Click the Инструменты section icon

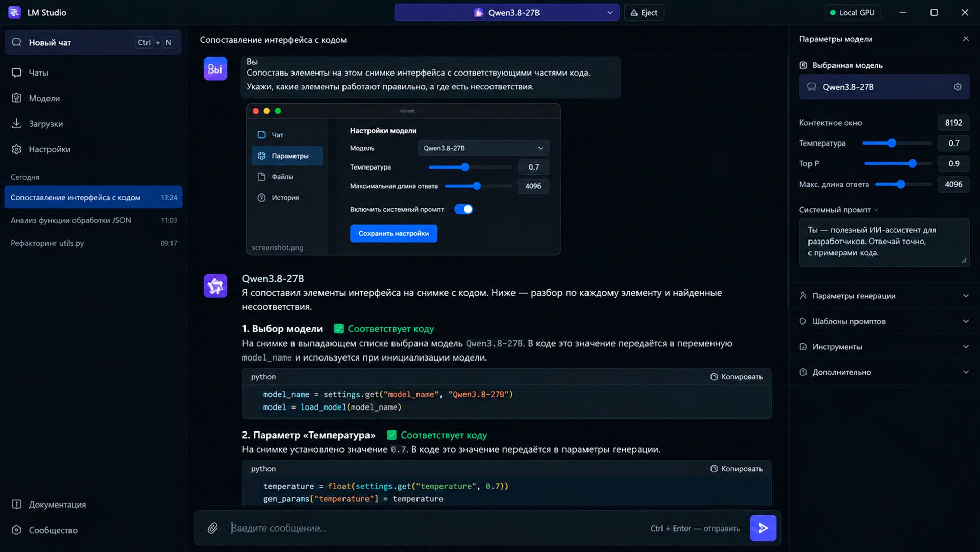(803, 347)
